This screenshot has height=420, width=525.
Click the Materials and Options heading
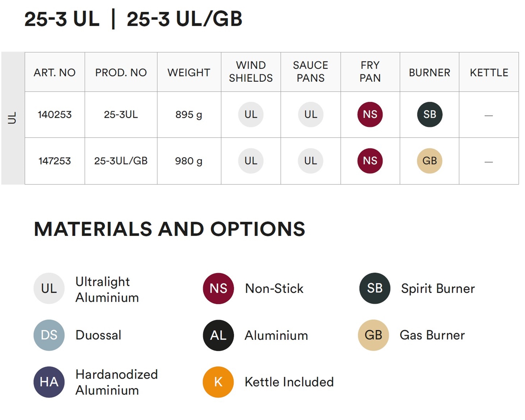point(169,229)
